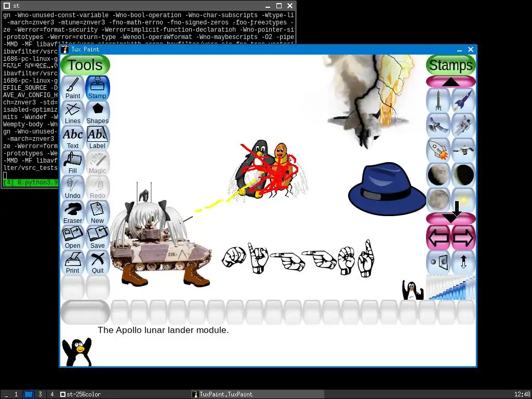This screenshot has height=399, width=532.
Task: Select the Lines tool
Action: click(73, 113)
